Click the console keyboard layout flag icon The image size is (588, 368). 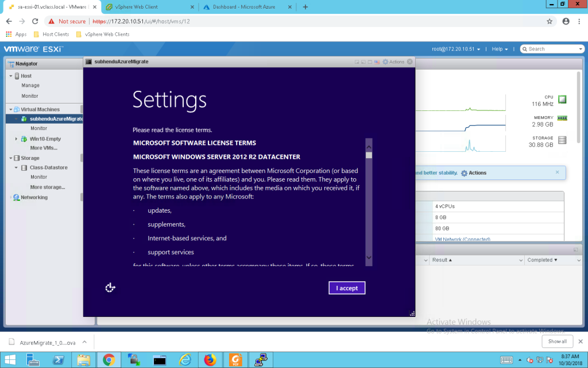377,62
